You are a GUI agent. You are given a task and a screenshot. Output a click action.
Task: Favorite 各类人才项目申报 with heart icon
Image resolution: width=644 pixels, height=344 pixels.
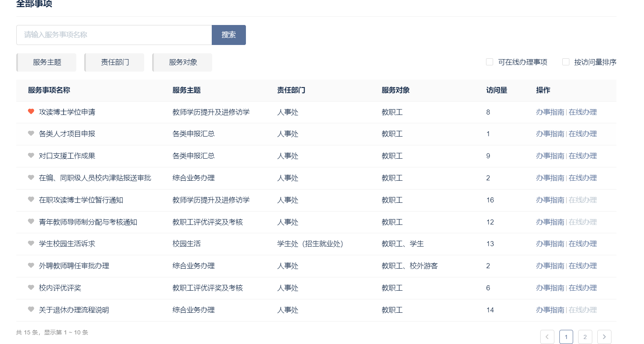[x=31, y=134]
